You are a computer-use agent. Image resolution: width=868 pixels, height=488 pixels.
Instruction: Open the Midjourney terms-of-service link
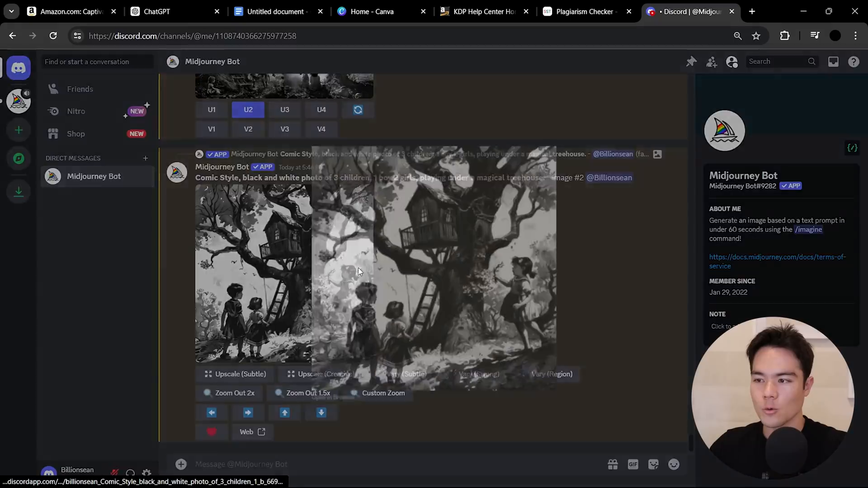click(777, 261)
